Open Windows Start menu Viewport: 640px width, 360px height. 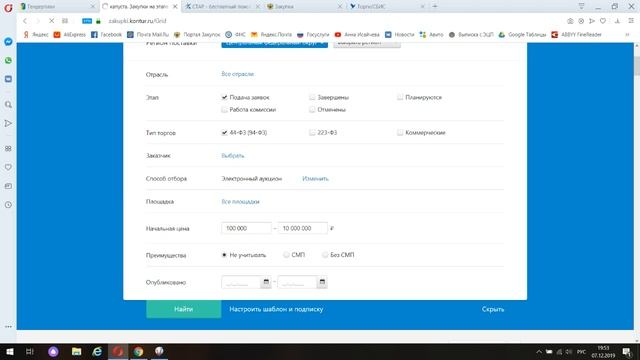9,351
